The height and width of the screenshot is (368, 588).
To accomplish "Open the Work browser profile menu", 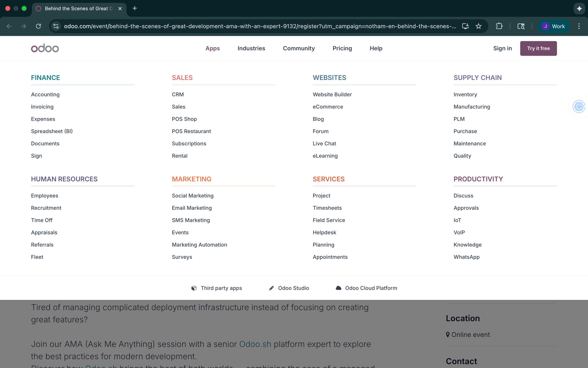I will [553, 26].
